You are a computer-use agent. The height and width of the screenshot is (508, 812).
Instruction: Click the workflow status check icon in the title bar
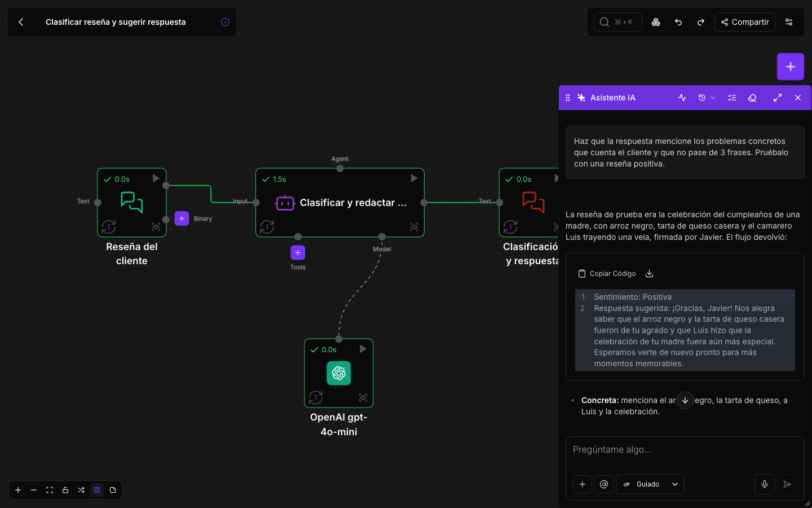[x=225, y=22]
